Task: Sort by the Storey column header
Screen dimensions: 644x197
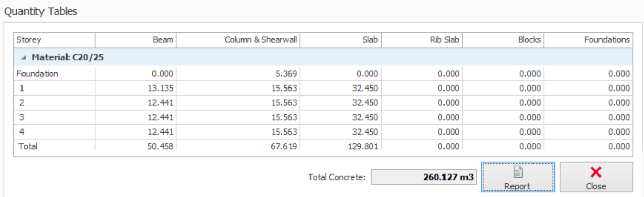Action: (54, 40)
